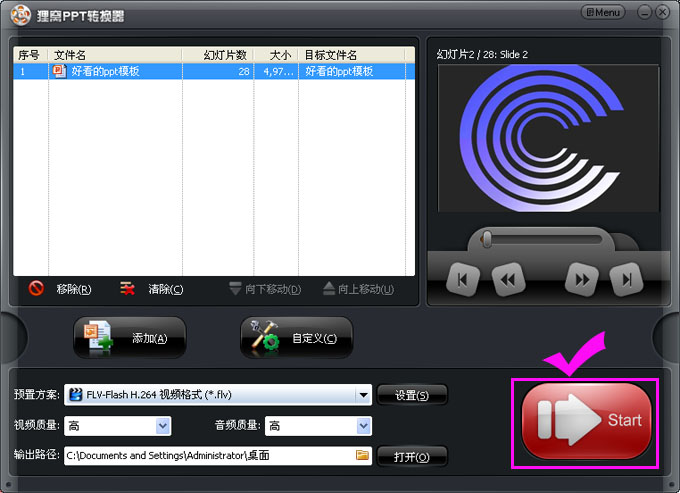Viewport: 680px width, 493px height.
Task: Close the PPT converter window
Action: pos(663,13)
